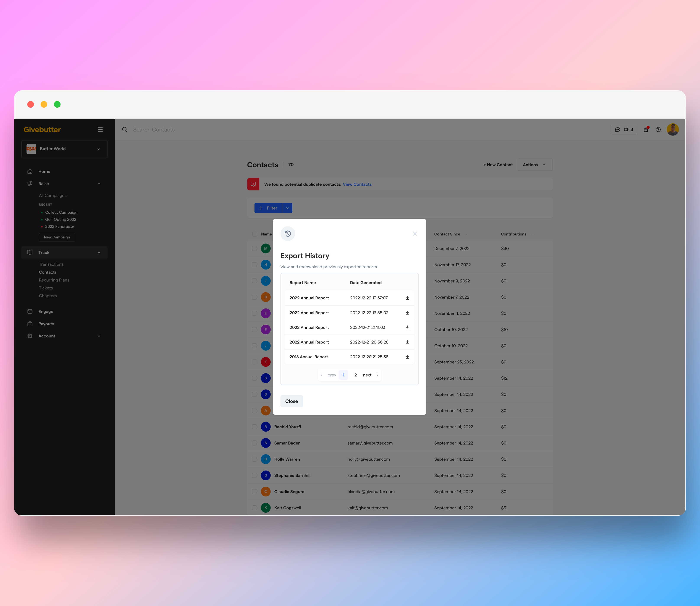Check the box for the November 17, 2022 contact

pyautogui.click(x=254, y=265)
